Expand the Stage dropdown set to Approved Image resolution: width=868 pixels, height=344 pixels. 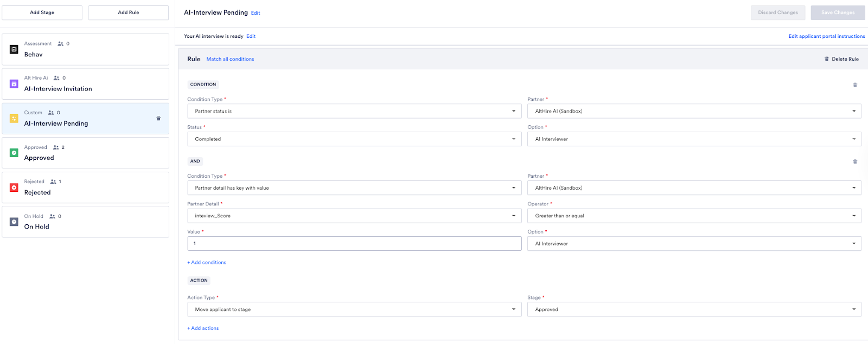[694, 309]
